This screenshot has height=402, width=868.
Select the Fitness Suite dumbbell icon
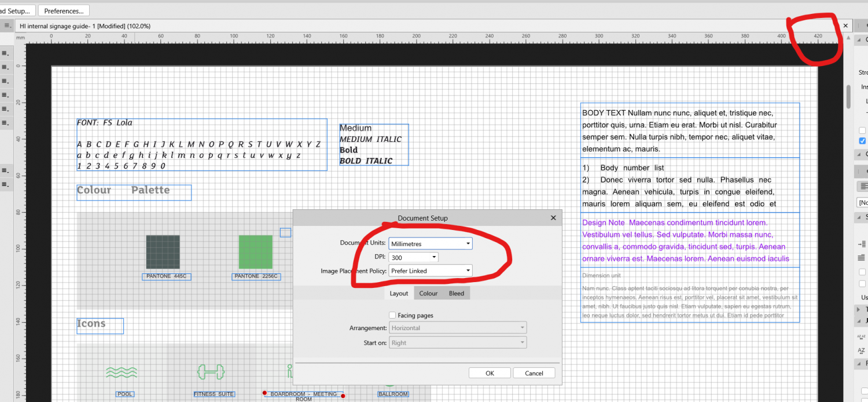point(210,372)
